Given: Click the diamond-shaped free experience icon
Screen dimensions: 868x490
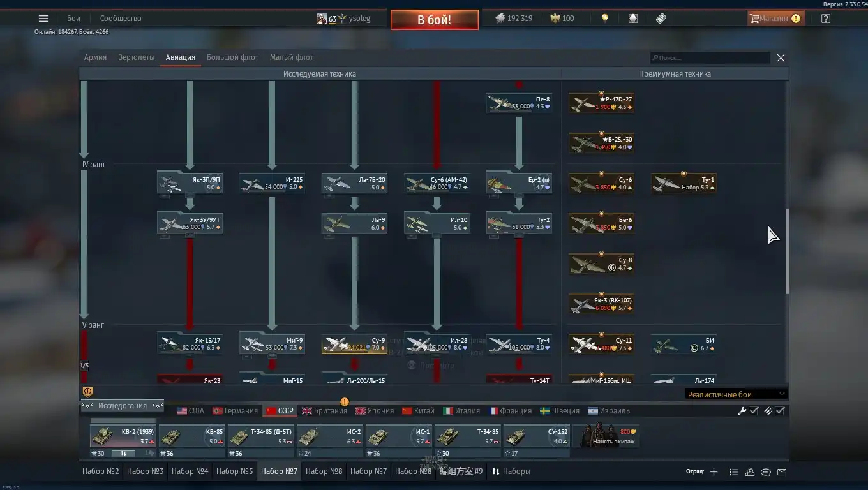Looking at the screenshot, I should pos(633,19).
